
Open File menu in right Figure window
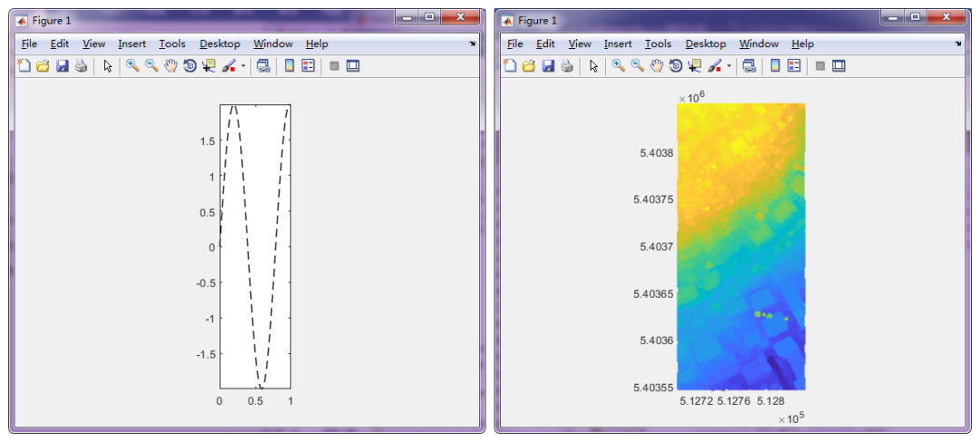click(515, 44)
